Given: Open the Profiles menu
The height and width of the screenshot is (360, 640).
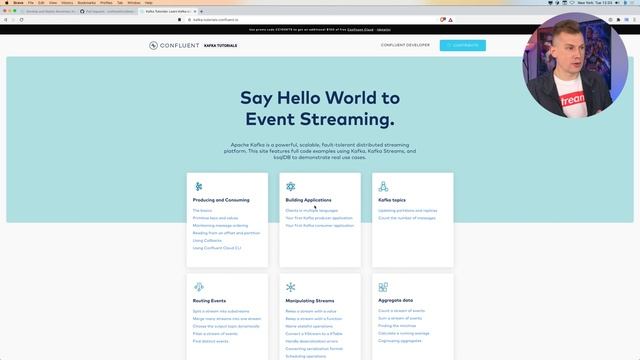Looking at the screenshot, I should [x=106, y=2].
